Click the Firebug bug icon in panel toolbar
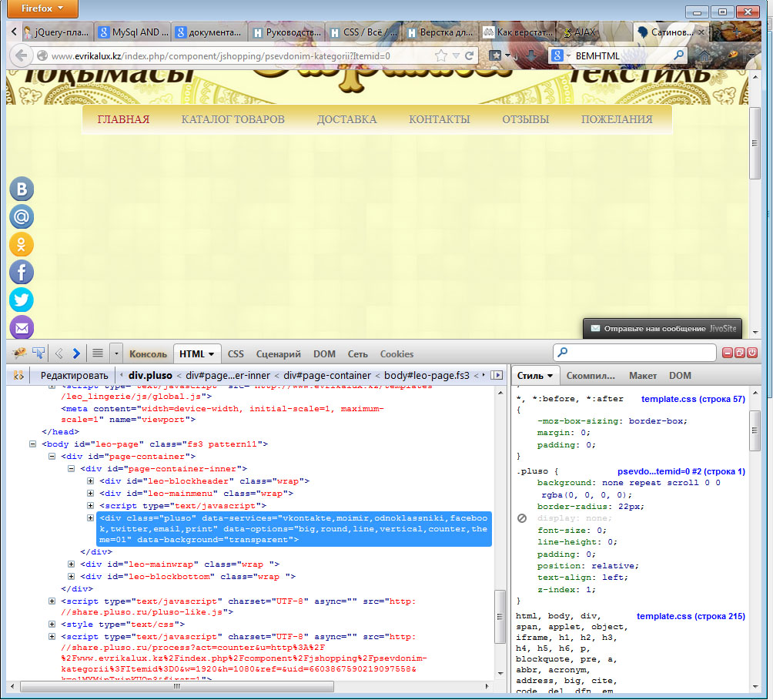The width and height of the screenshot is (773, 700). click(19, 353)
